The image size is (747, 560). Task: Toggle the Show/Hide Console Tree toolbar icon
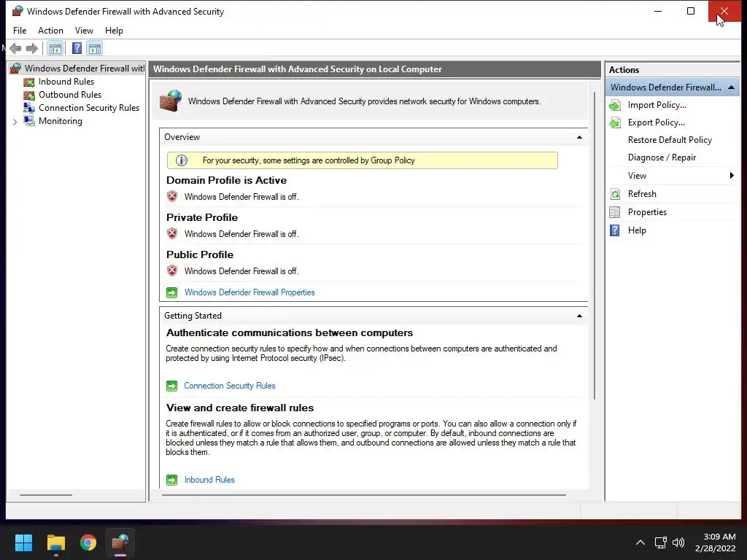(x=55, y=48)
